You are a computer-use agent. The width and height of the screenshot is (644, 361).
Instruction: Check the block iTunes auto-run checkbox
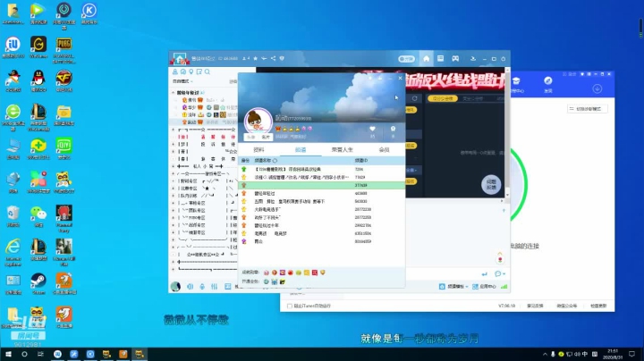coord(290,306)
